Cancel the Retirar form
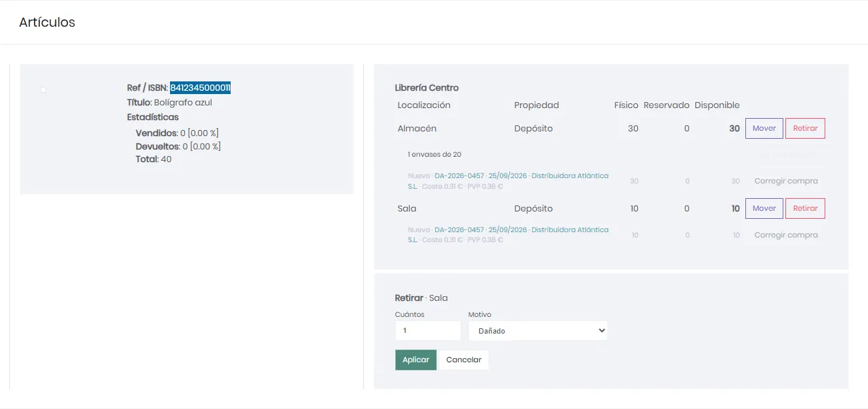 click(464, 360)
